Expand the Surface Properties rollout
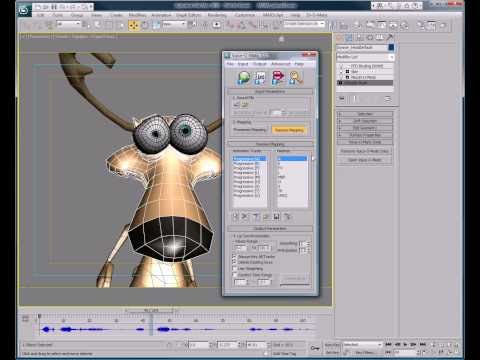 [x=365, y=135]
